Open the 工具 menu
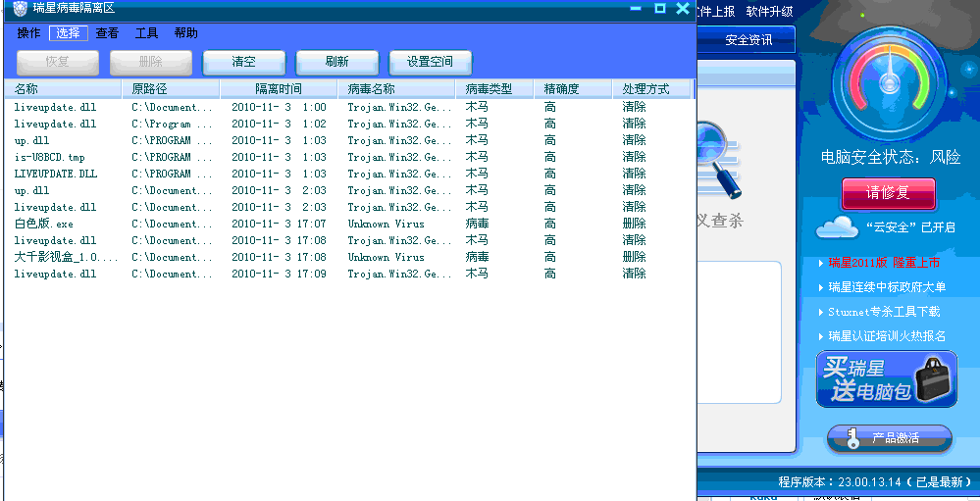The width and height of the screenshot is (980, 501). pyautogui.click(x=146, y=33)
